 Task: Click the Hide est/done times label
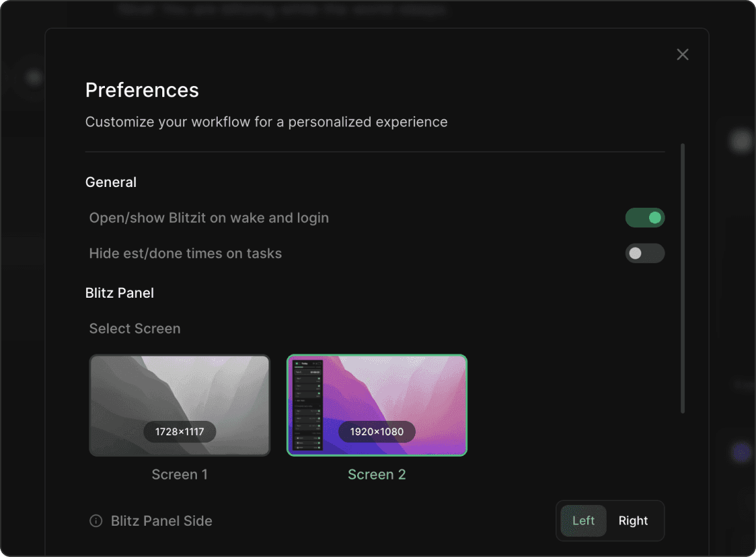tap(186, 253)
